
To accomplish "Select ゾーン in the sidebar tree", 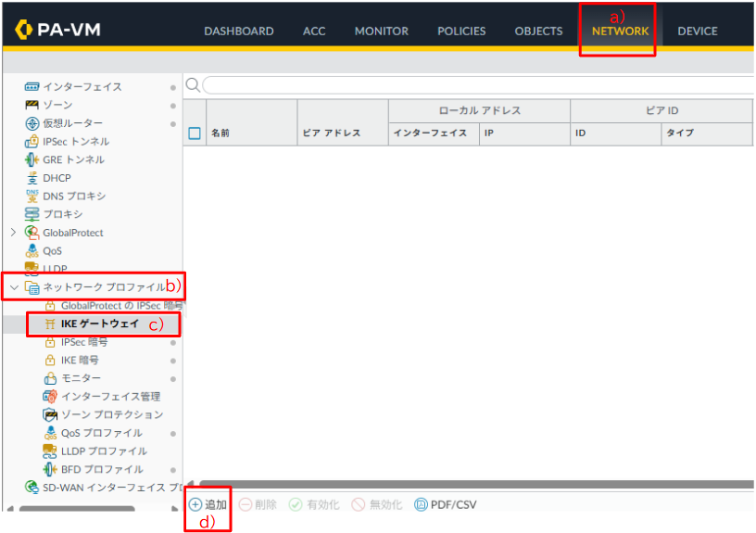I will coord(57,105).
